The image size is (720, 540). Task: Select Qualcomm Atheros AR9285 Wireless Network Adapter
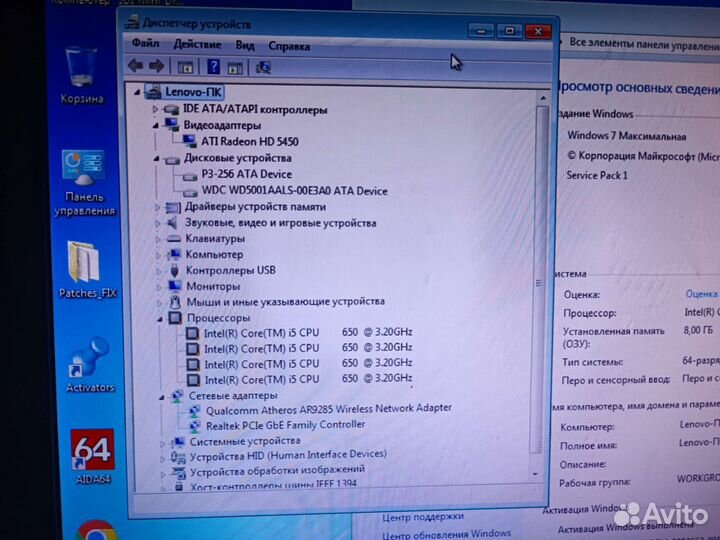pyautogui.click(x=329, y=409)
